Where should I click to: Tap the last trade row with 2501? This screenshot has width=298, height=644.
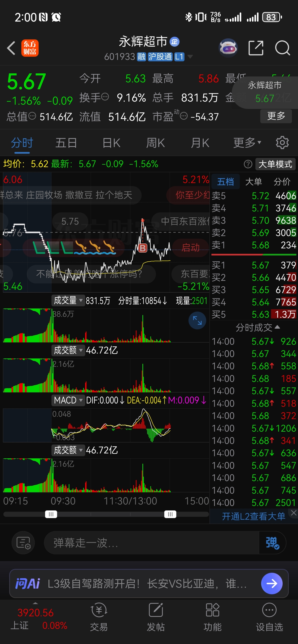coord(254,502)
